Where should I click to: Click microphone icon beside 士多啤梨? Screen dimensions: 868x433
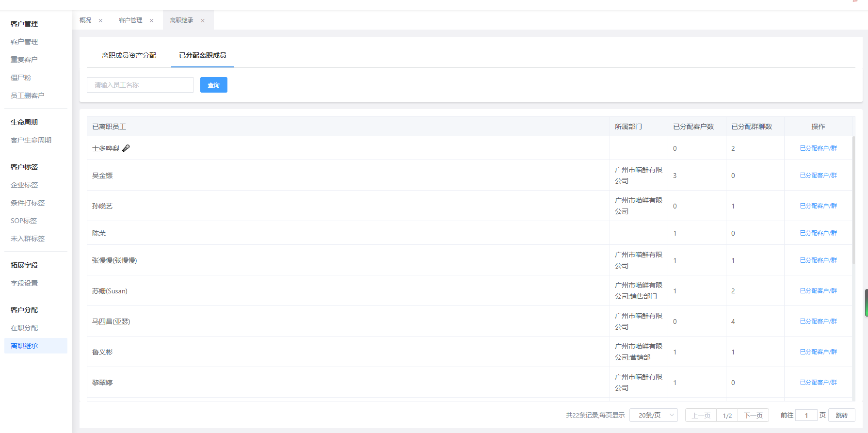[126, 148]
